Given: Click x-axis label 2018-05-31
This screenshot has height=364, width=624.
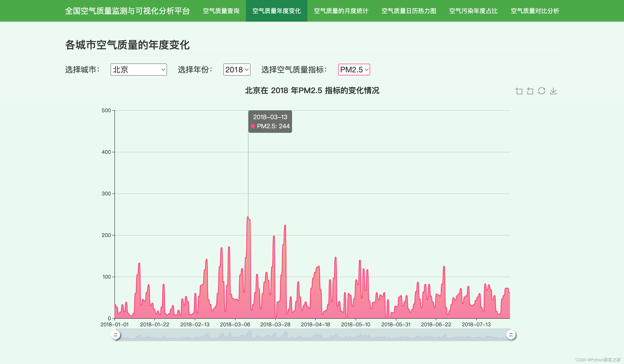Looking at the screenshot, I should (396, 324).
